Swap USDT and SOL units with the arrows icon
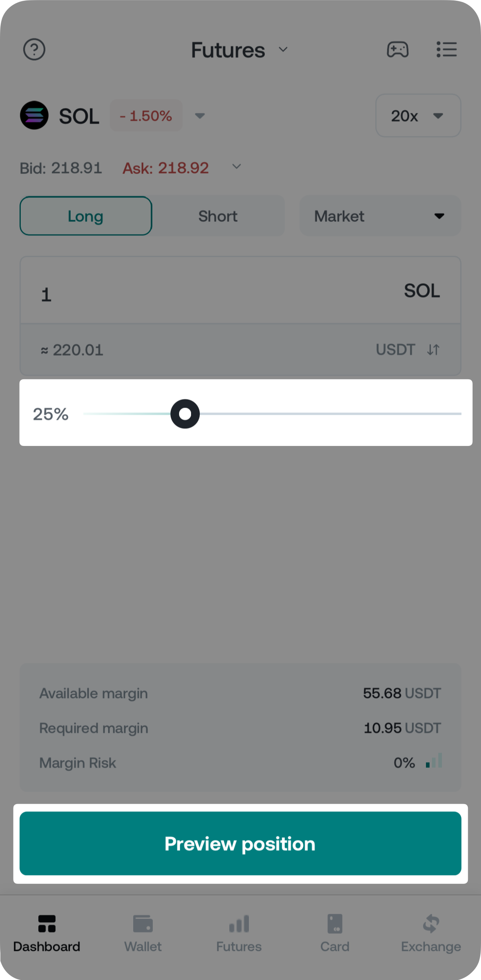 [x=433, y=350]
